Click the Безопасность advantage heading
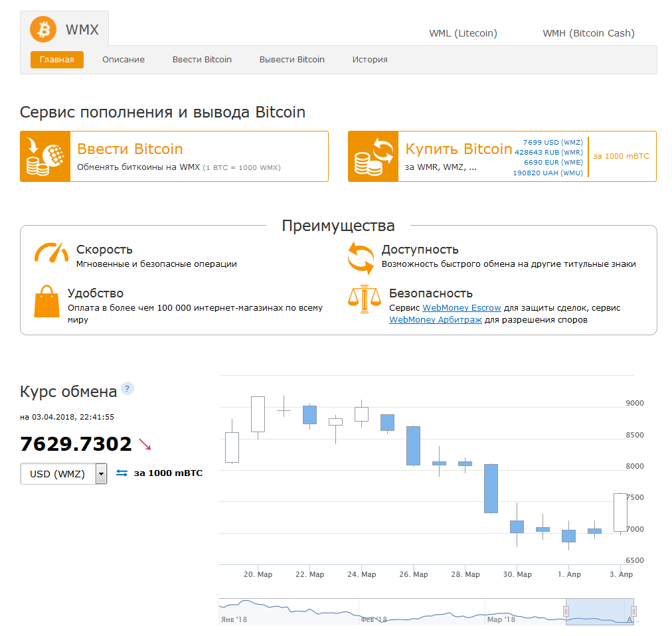The width and height of the screenshot is (672, 636). click(x=431, y=293)
